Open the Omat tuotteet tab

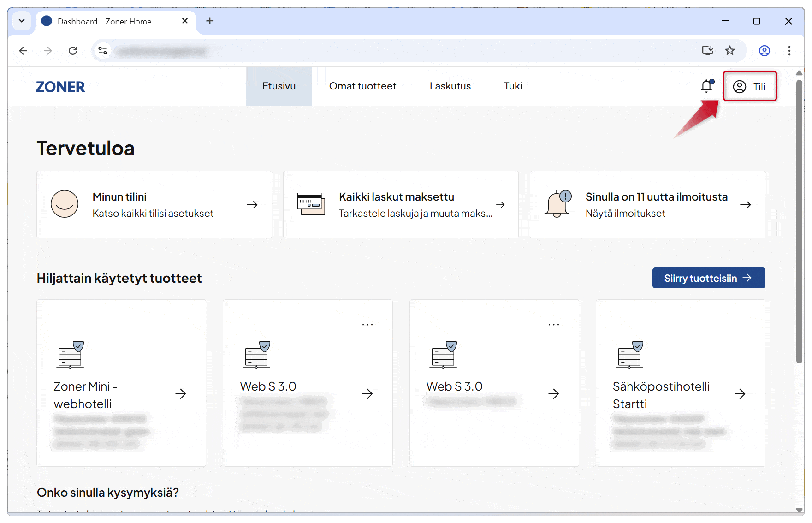coord(362,86)
